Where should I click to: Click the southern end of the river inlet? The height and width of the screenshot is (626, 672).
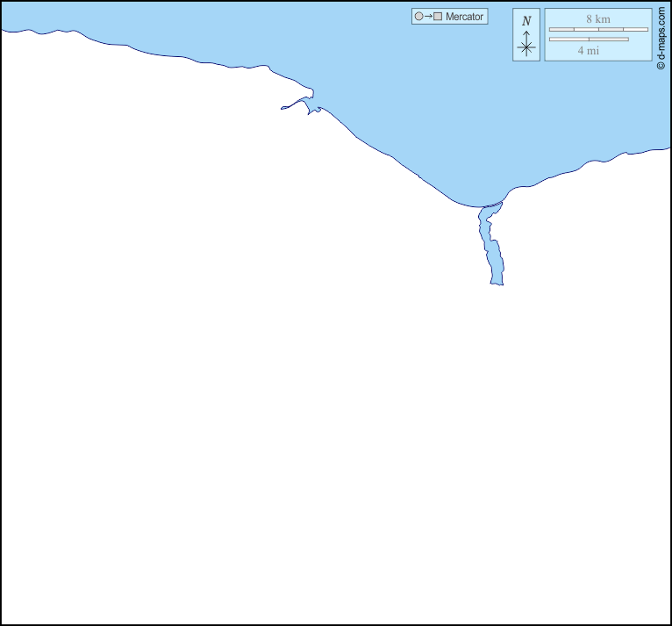click(497, 282)
